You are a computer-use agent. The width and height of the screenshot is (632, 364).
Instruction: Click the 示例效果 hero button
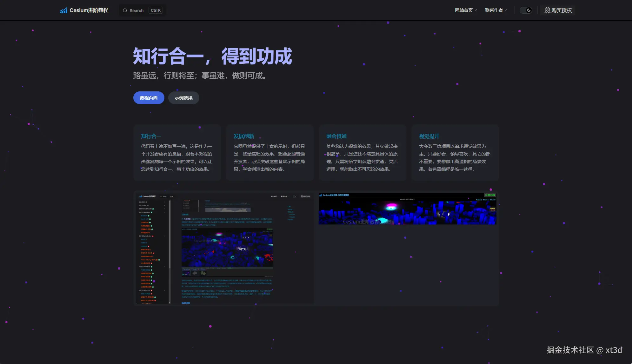[x=183, y=98]
